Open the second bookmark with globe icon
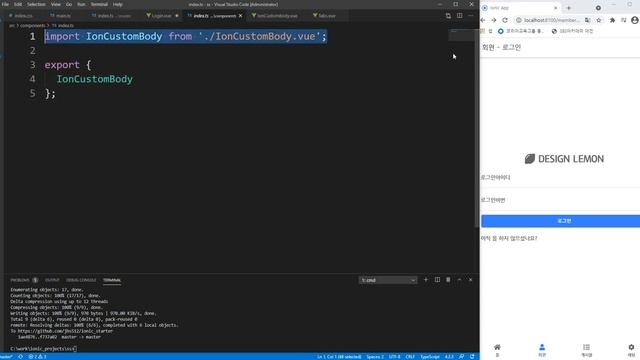The image size is (640, 360). (x=572, y=31)
